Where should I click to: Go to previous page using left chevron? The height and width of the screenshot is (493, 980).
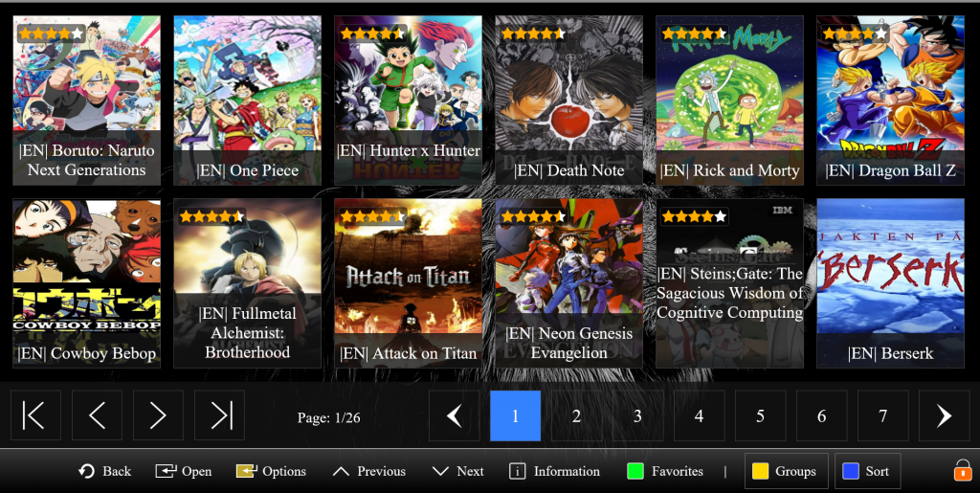coord(97,415)
